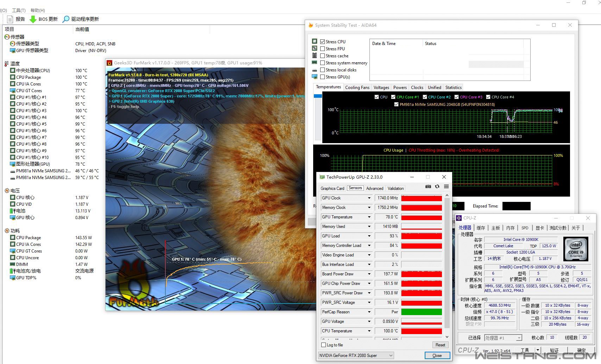Screen dimensions: 601x364
Task: Click the Power (功耗) section icon
Action: click(x=7, y=231)
